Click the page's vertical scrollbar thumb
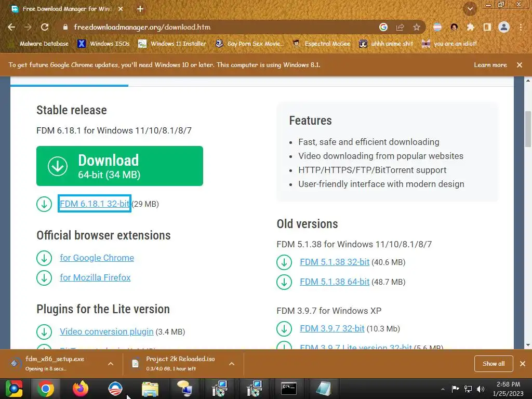The height and width of the screenshot is (399, 532). [x=528, y=129]
